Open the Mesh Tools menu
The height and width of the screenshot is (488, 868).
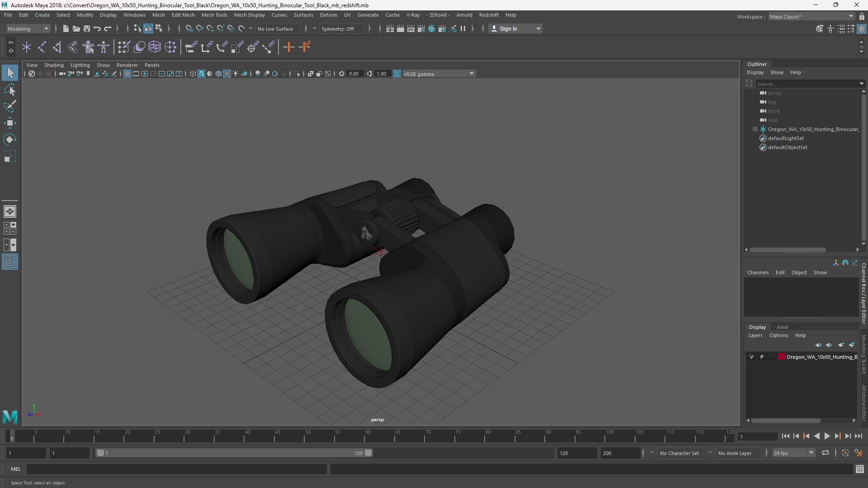214,15
